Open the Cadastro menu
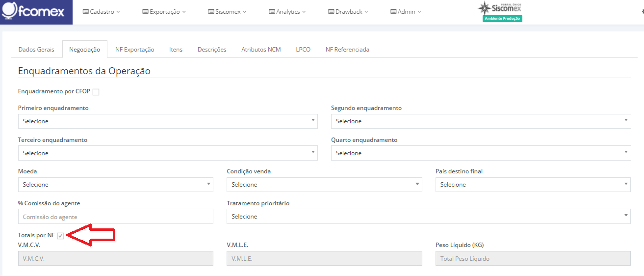This screenshot has height=276, width=644. pos(101,11)
